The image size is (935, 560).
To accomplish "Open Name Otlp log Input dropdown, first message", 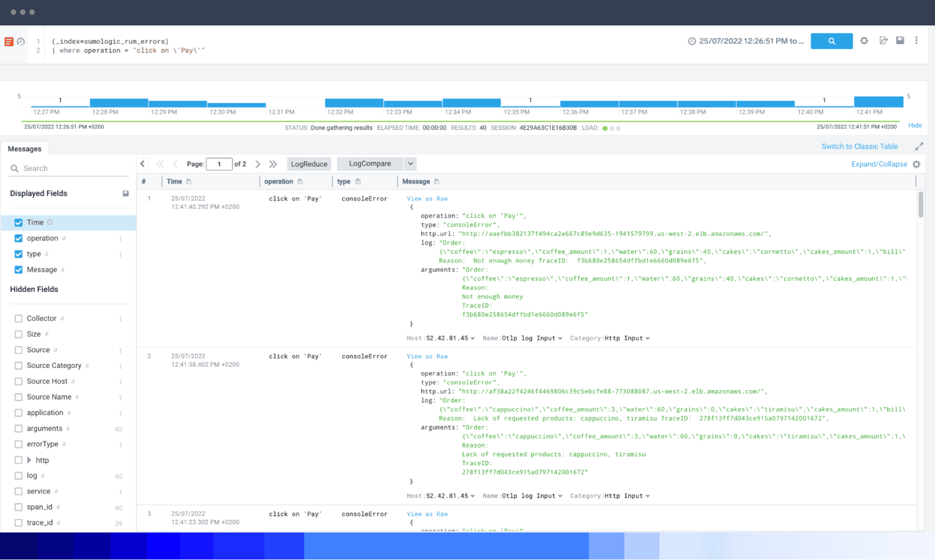I will coord(560,338).
